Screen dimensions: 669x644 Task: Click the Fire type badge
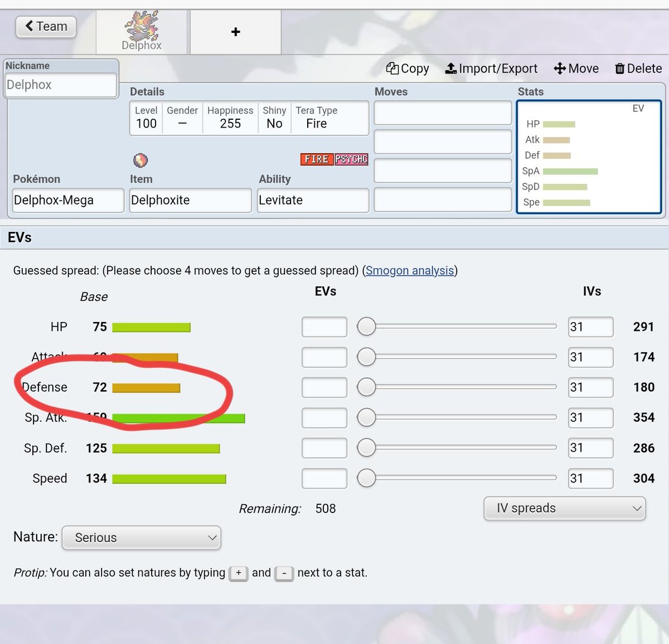click(317, 159)
